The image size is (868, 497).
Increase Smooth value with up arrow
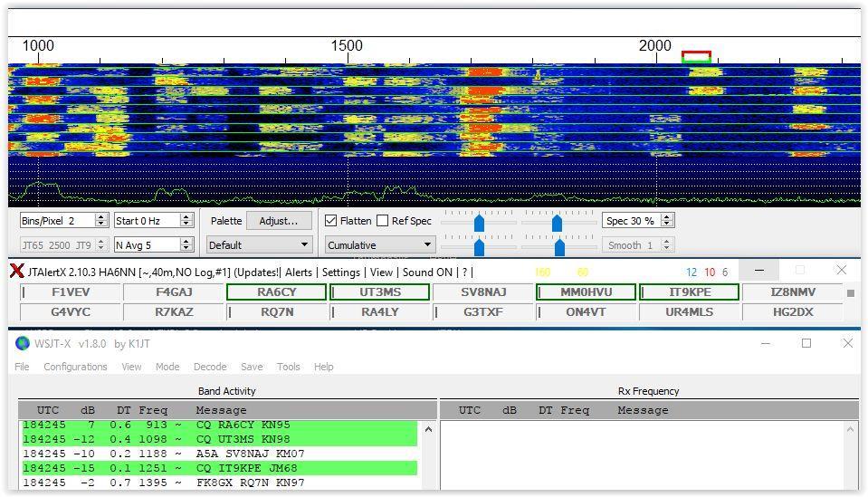point(667,242)
